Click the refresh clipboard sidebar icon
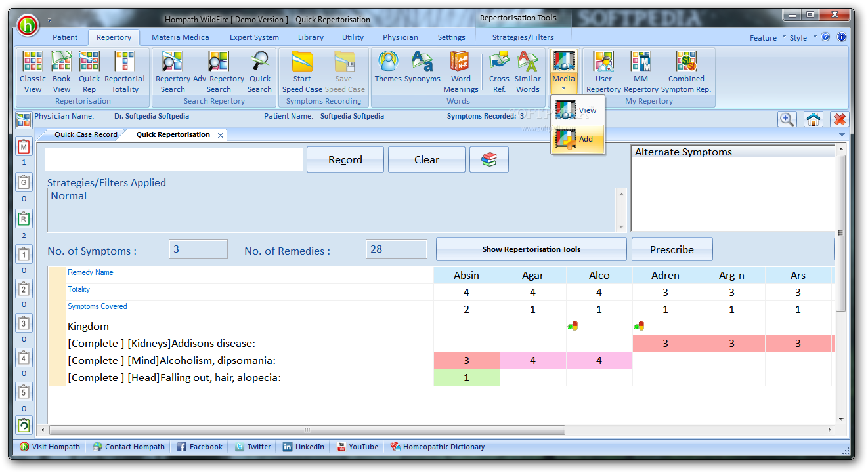 tap(24, 426)
